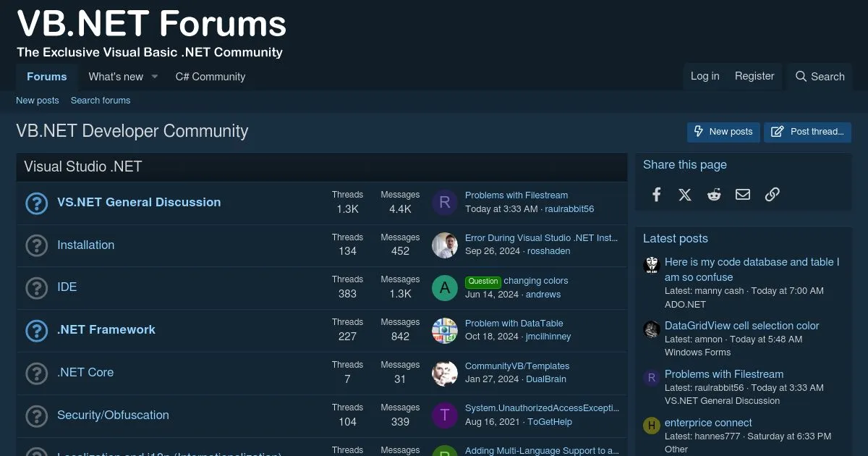Image resolution: width=868 pixels, height=456 pixels.
Task: Click the ADO.NET forum link
Action: tap(685, 305)
